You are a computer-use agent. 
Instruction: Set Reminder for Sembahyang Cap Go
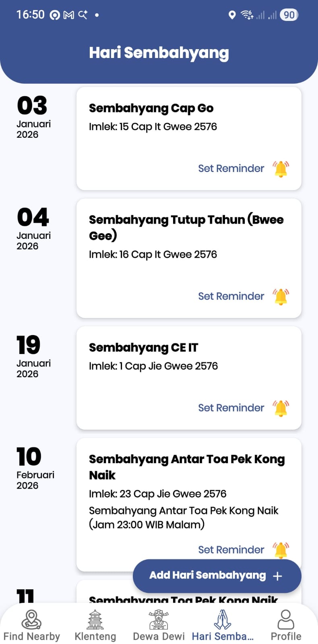click(x=231, y=168)
